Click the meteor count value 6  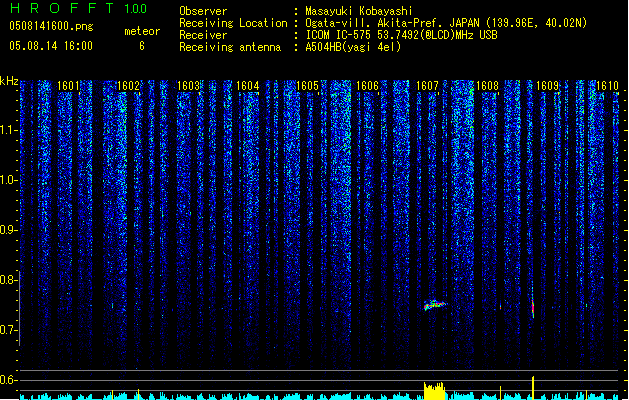[x=142, y=46]
